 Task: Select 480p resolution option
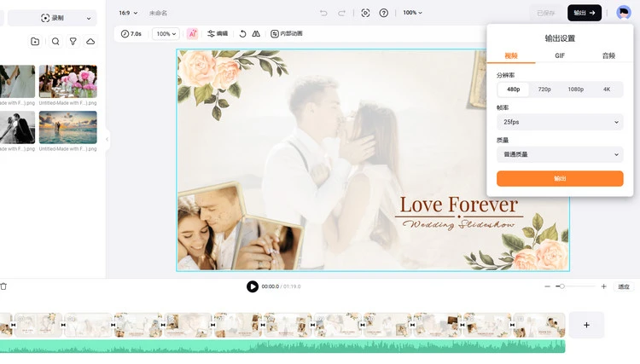tap(514, 90)
